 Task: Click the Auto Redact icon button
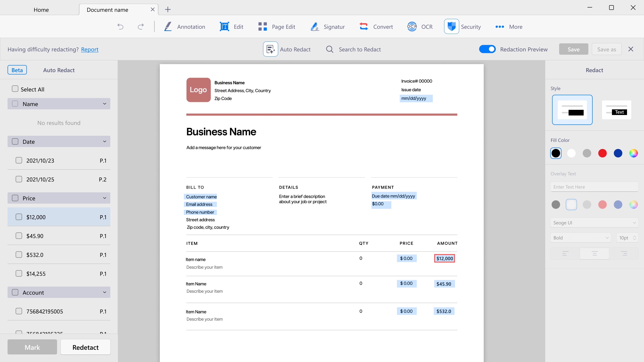271,49
